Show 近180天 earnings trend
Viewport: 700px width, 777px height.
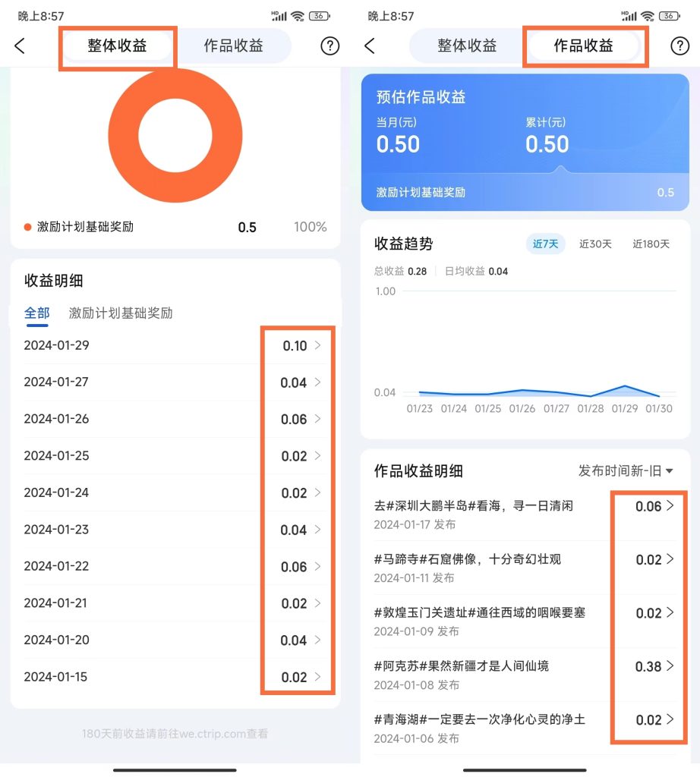[651, 244]
